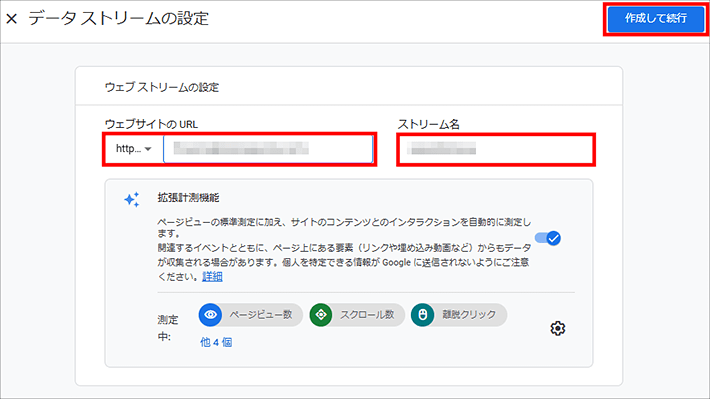Click the データ ストリームの設定 title
The height and width of the screenshot is (399, 710).
pos(119,19)
